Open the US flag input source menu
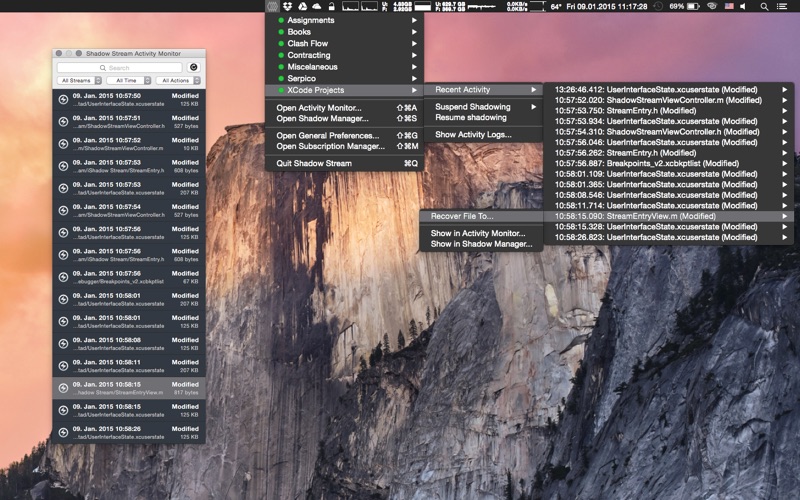The width and height of the screenshot is (800, 500). coord(729,6)
